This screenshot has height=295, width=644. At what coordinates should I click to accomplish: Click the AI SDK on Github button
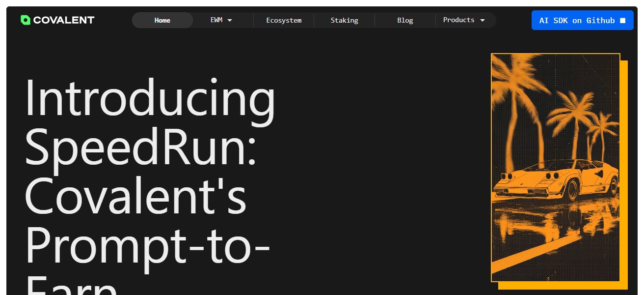[x=577, y=20]
